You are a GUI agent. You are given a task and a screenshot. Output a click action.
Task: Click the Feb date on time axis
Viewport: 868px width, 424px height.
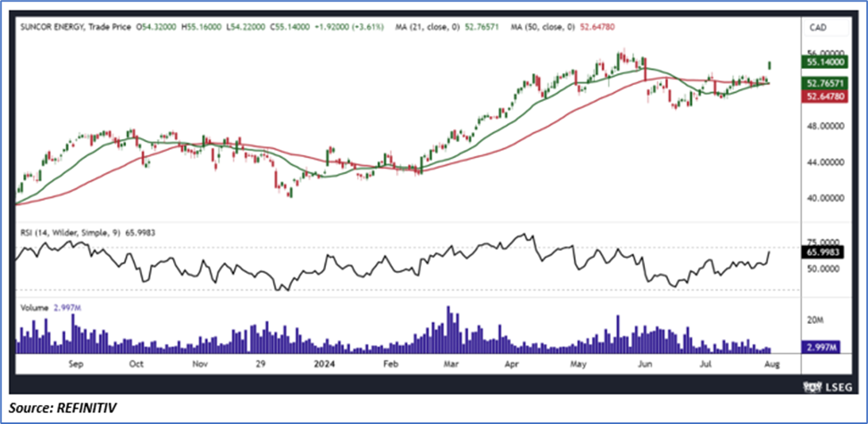[391, 364]
